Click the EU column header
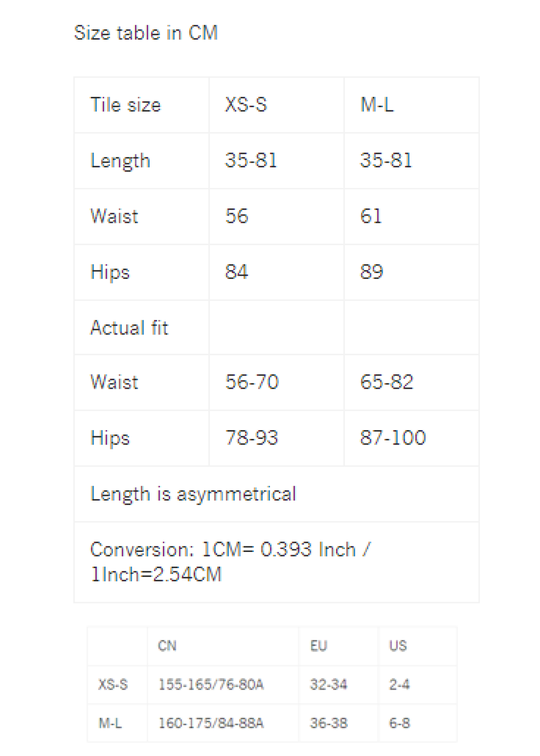The height and width of the screenshot is (756, 540). (x=319, y=646)
